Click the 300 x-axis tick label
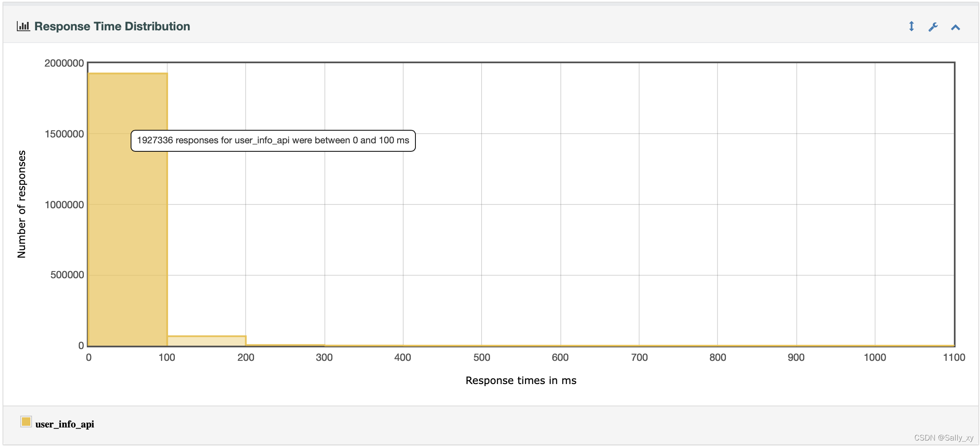The height and width of the screenshot is (446, 980). point(324,357)
